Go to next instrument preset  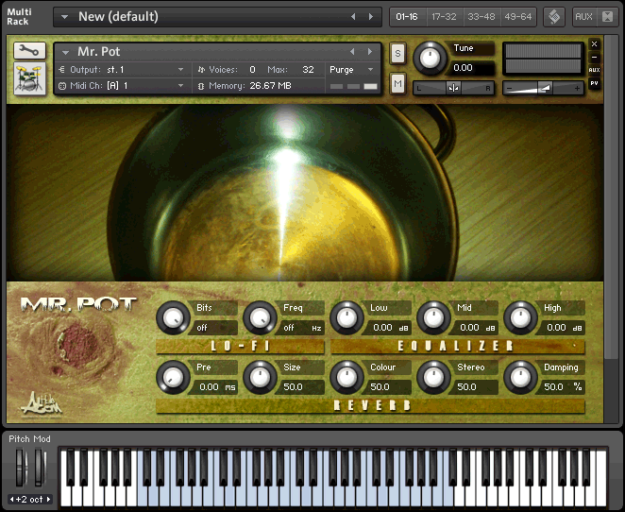(370, 51)
